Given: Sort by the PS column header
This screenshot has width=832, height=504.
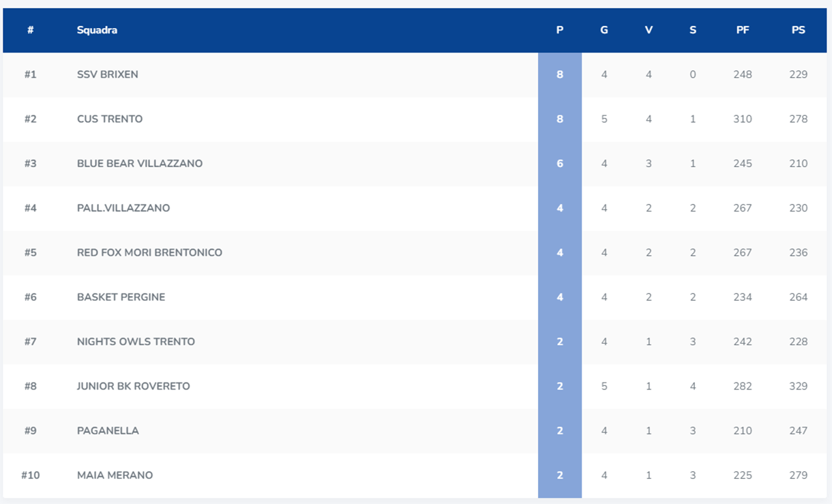Looking at the screenshot, I should pos(799,30).
